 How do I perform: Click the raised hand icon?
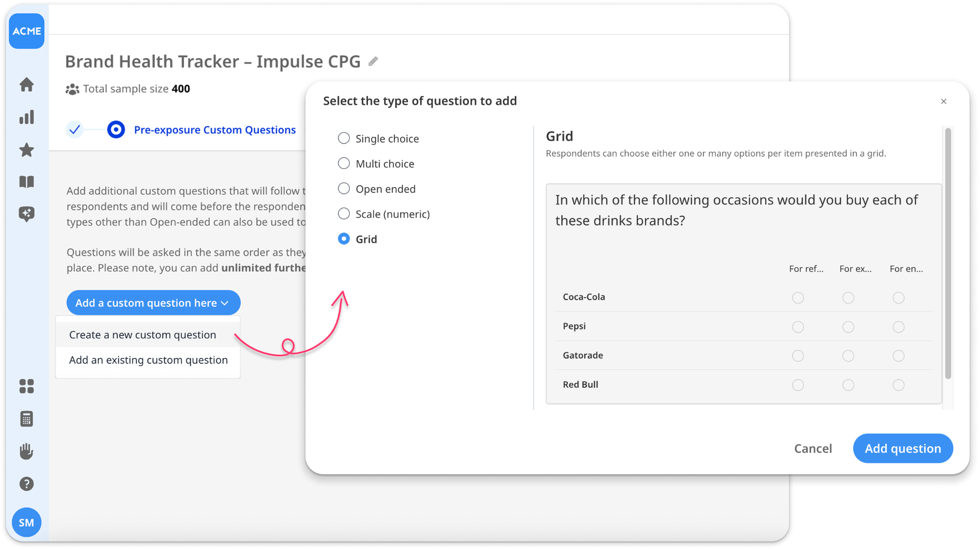(26, 451)
